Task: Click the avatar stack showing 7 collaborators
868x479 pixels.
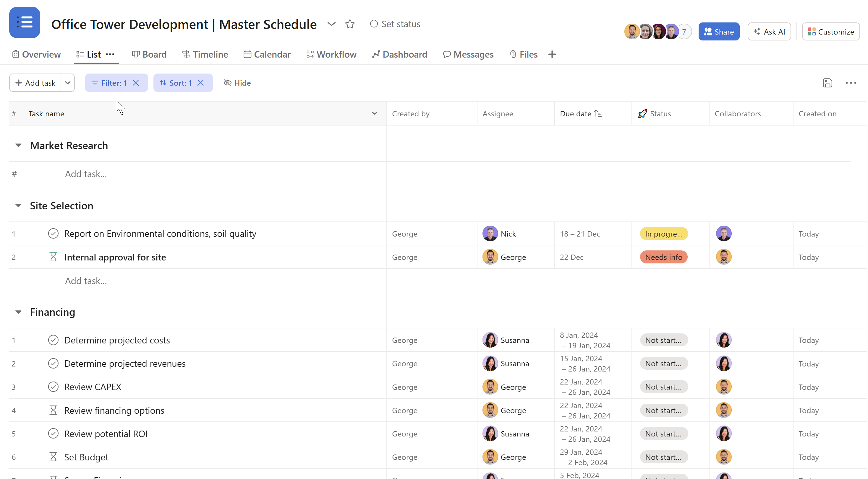Action: point(657,31)
